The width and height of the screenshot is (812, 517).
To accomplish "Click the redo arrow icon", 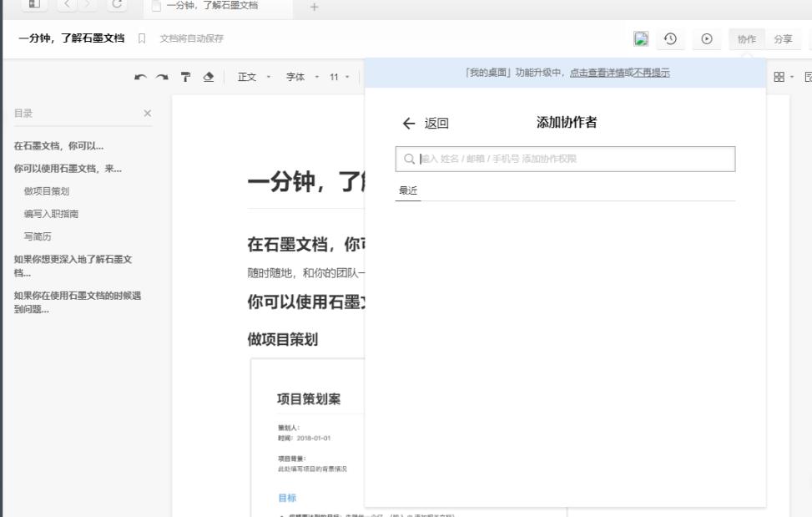I will (x=162, y=77).
